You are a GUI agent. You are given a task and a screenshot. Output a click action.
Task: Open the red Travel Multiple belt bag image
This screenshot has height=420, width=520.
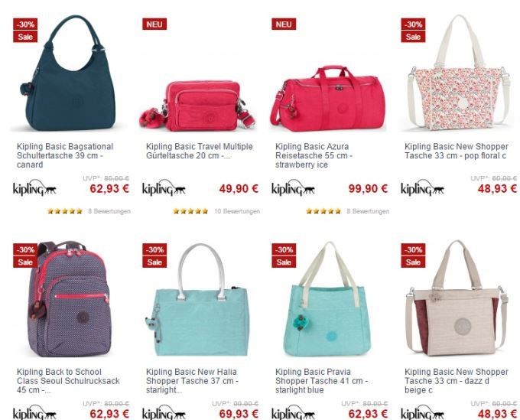[x=197, y=106]
